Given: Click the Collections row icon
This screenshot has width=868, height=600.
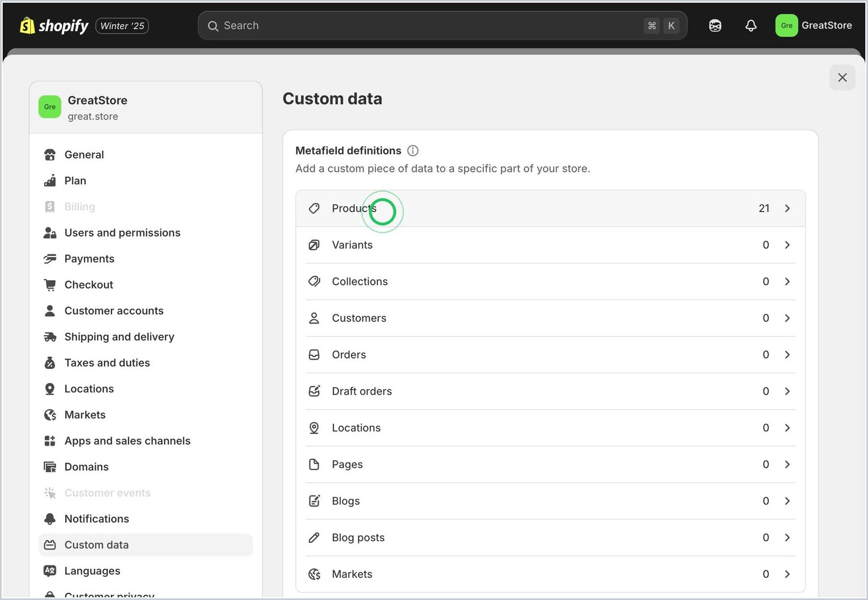Looking at the screenshot, I should pyautogui.click(x=314, y=281).
